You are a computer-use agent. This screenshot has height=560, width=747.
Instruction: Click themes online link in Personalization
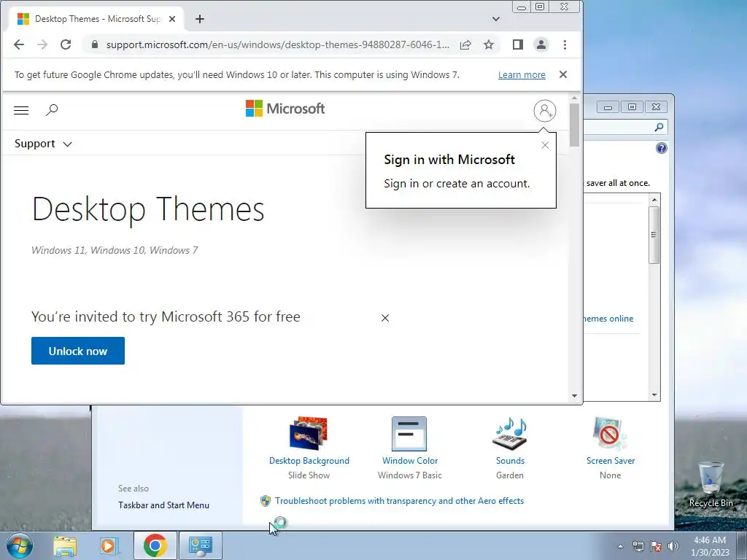[608, 319]
